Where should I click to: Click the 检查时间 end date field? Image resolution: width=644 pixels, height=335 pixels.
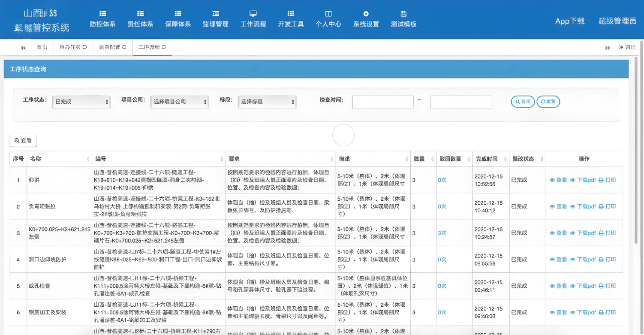(x=461, y=102)
